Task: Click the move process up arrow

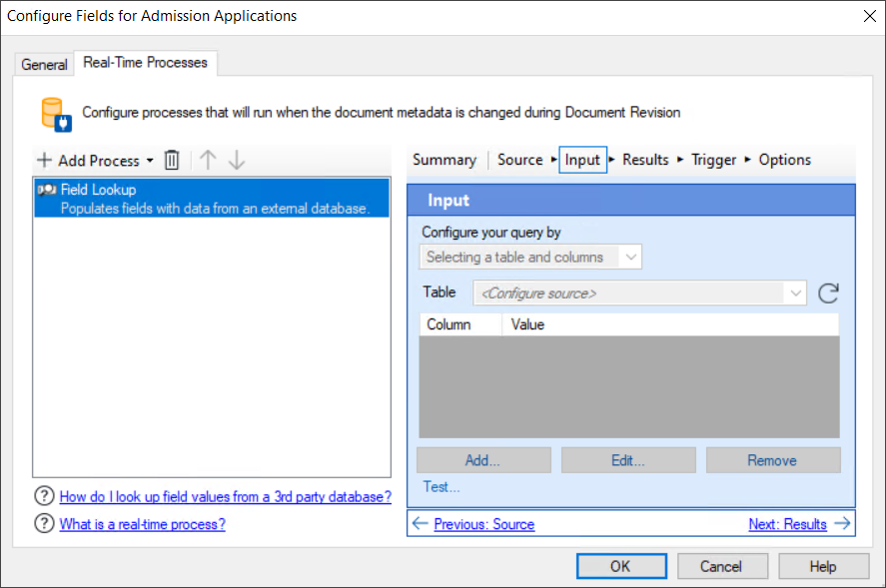Action: (207, 160)
